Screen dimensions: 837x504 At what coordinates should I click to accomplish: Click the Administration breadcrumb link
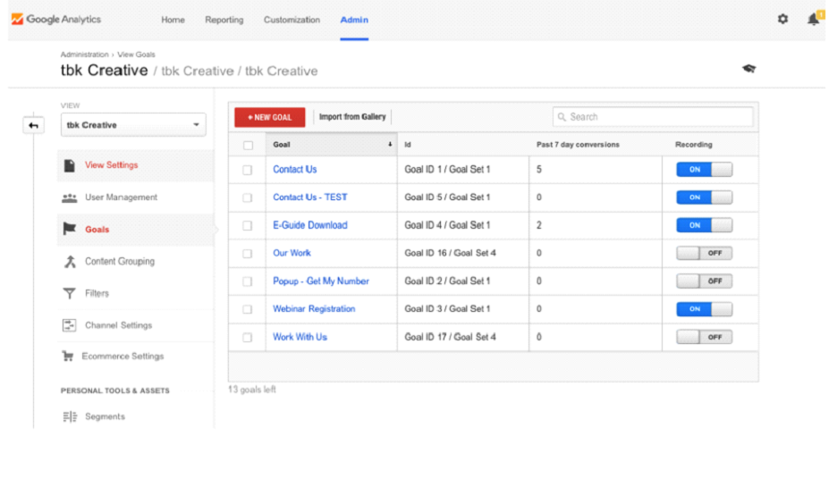pos(84,55)
